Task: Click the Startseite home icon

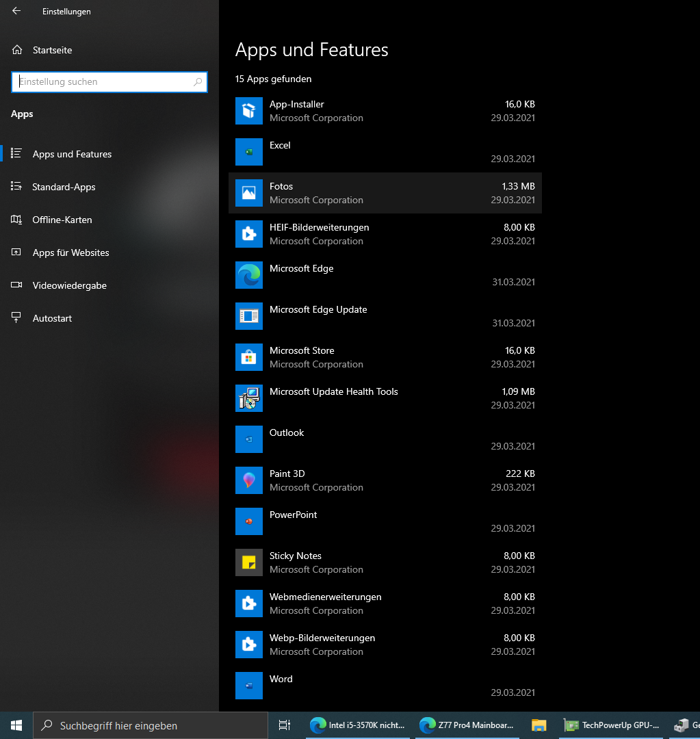Action: 17,49
